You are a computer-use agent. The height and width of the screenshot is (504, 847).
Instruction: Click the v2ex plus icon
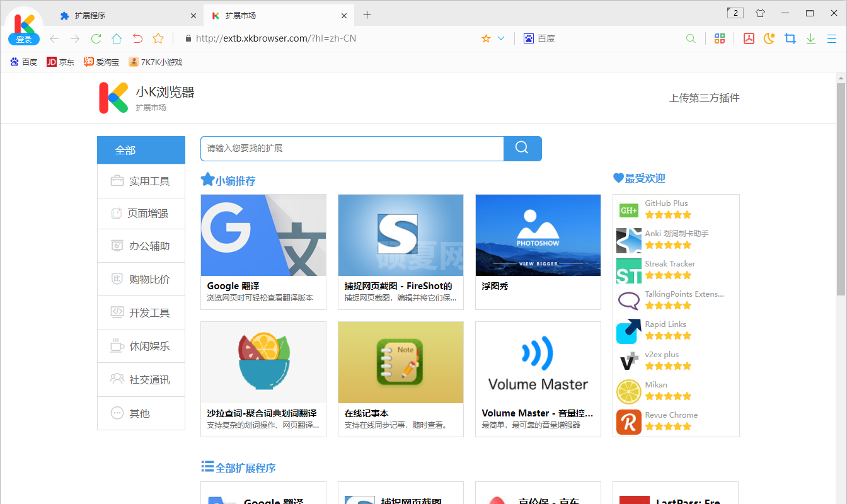[629, 362]
